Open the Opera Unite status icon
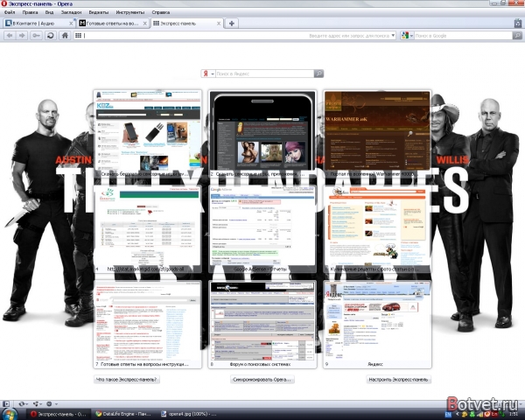525x420 pixels. pos(36,404)
